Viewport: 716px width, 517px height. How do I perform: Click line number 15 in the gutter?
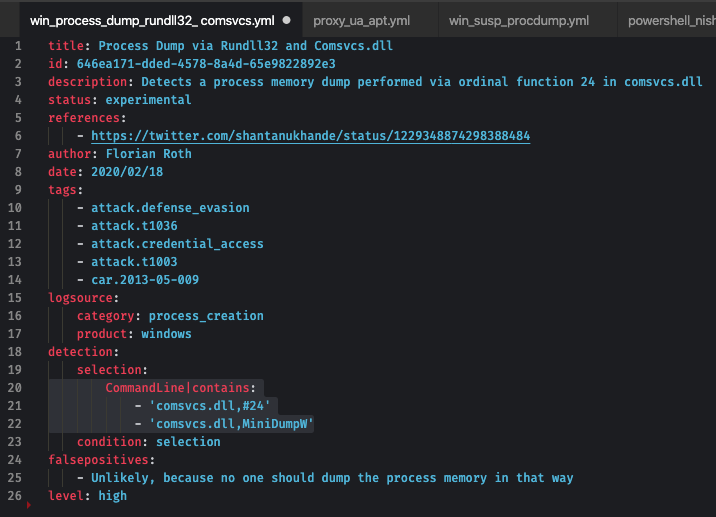click(x=15, y=298)
